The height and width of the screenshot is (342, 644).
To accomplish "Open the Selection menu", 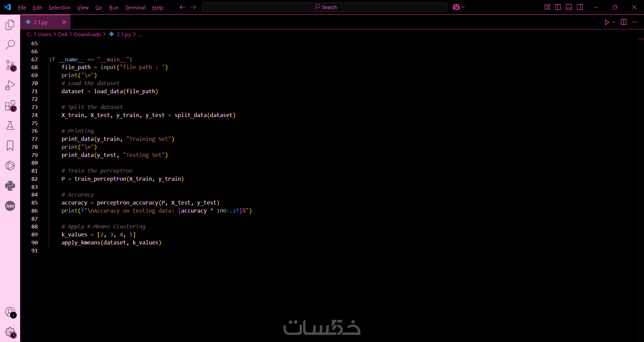I will tap(59, 7).
